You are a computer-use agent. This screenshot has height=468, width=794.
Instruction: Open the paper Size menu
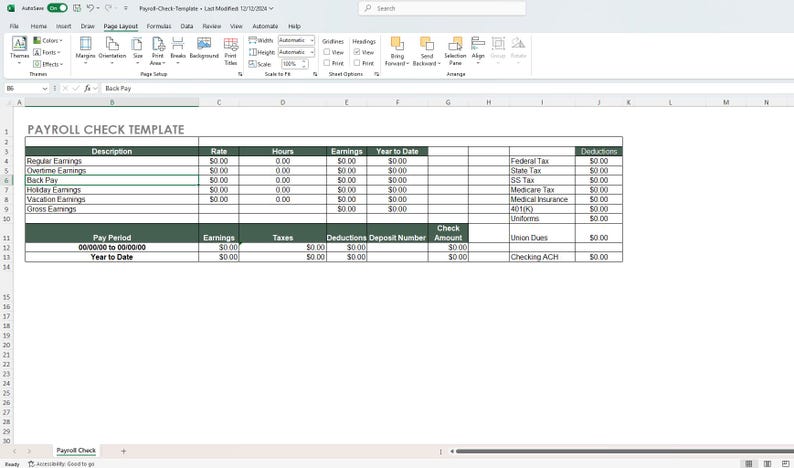click(x=138, y=50)
